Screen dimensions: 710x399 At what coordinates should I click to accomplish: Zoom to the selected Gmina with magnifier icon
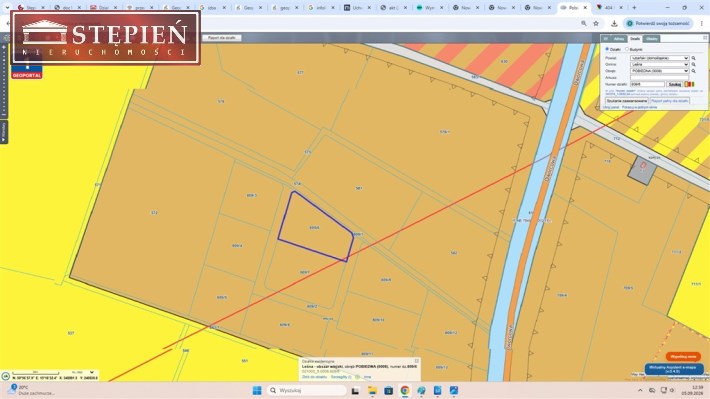coord(693,65)
